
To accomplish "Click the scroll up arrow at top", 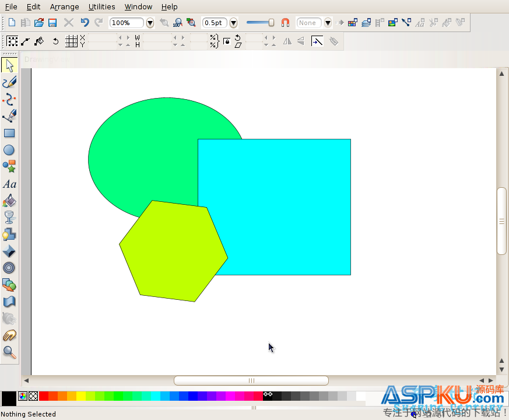I will coord(501,73).
